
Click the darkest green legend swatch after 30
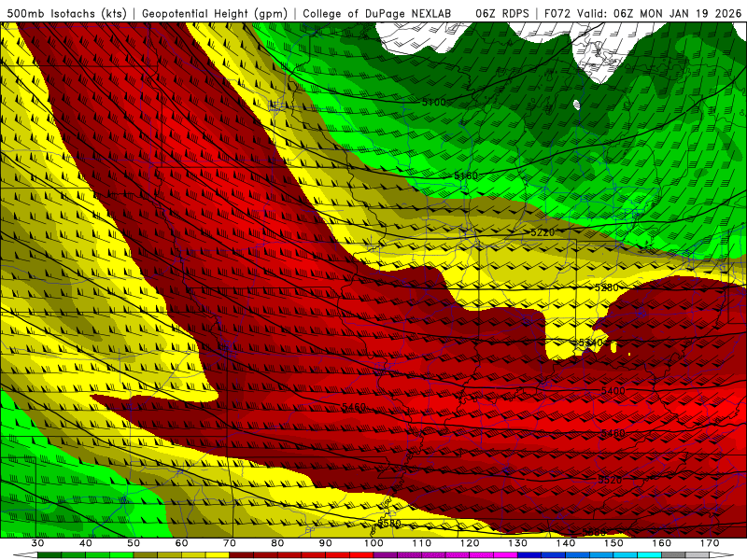pos(49,554)
